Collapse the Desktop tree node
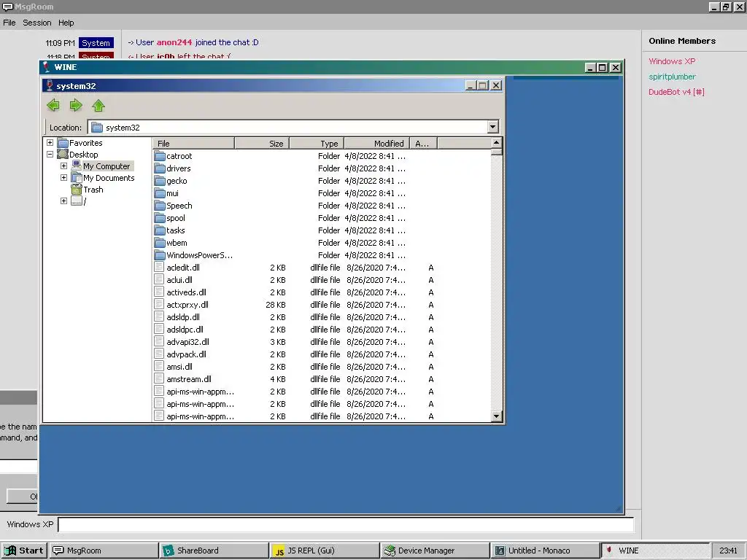 pos(50,155)
